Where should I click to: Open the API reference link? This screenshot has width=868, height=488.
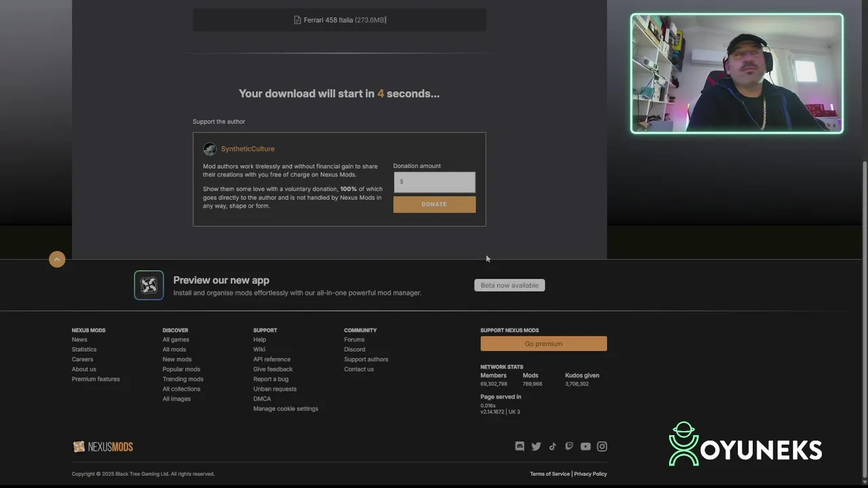tap(272, 359)
